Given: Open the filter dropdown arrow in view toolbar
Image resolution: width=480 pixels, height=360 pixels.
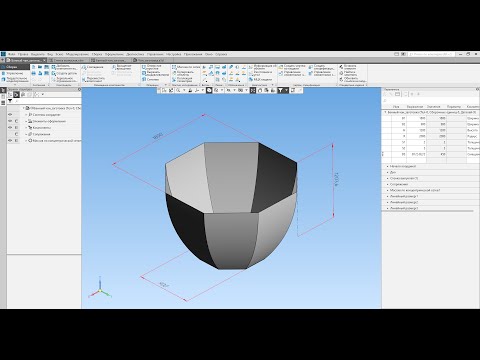Looking at the screenshot, I should point(286,90).
